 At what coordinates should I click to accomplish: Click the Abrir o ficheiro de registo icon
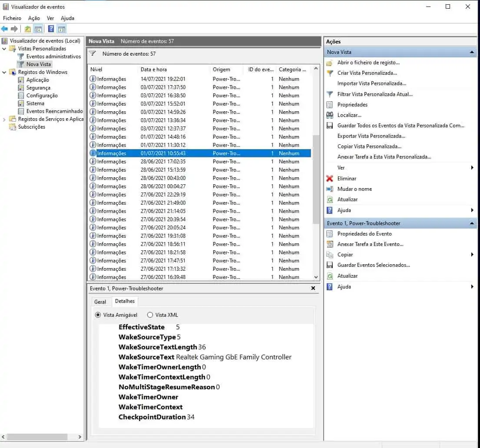point(330,63)
